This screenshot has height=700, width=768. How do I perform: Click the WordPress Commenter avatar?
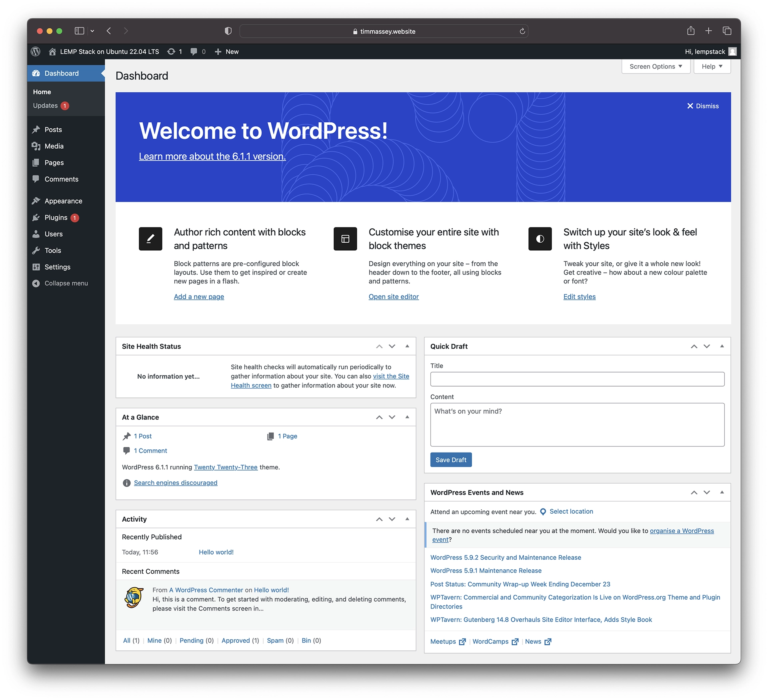(134, 597)
